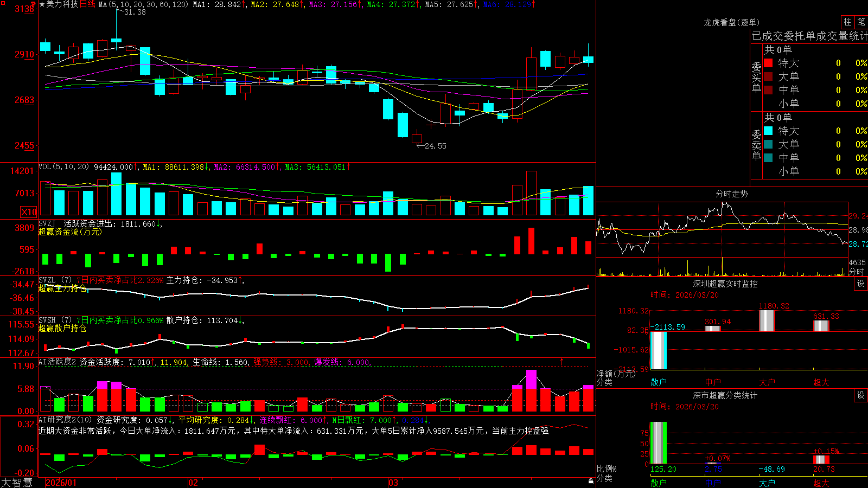Screen dimensions: 868x488
Task: Click the 分时走势 panel title
Action: click(732, 194)
